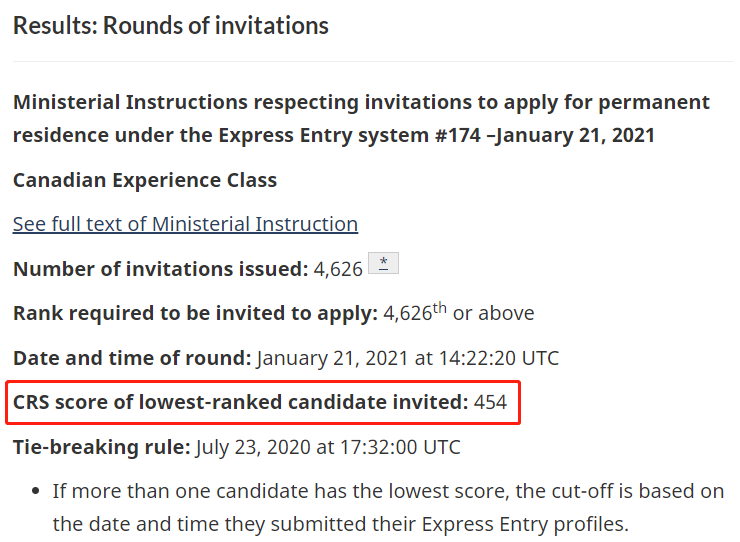
Task: Click the horizontal divider line under the Results heading
Action: [x=373, y=61]
